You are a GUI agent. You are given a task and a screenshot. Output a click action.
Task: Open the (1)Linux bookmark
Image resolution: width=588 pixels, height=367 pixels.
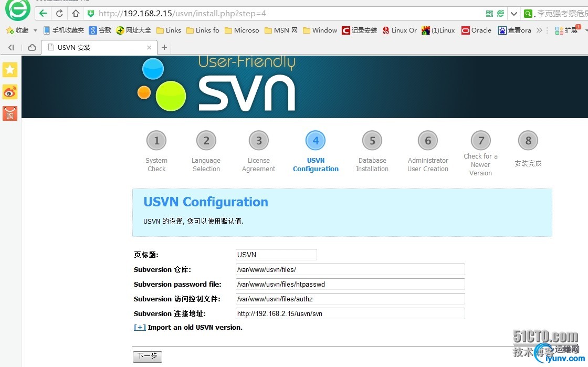point(438,30)
